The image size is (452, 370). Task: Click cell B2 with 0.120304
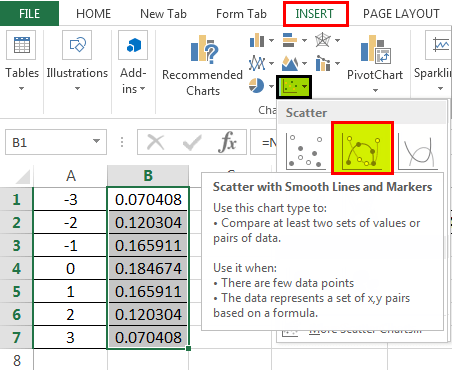148,222
